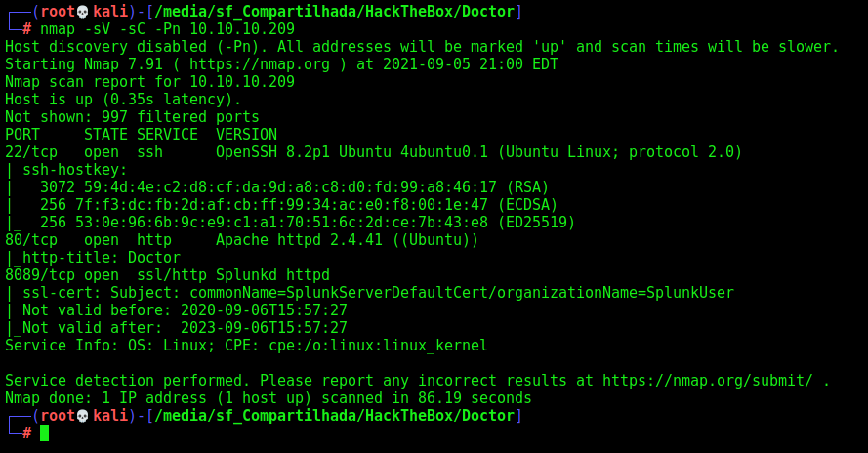
Task: Click the 80/tcp port line
Action: pyautogui.click(x=241, y=240)
